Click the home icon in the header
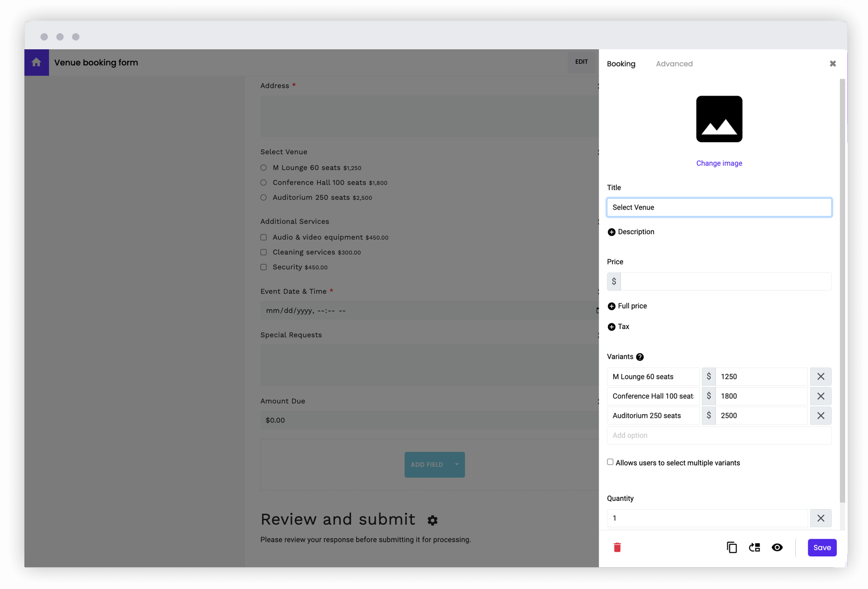 36,62
